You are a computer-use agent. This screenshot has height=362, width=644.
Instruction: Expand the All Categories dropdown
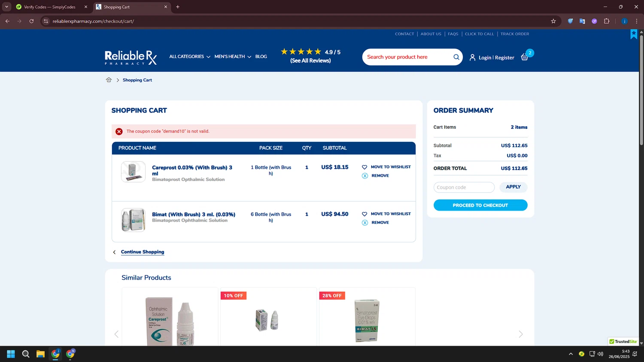pyautogui.click(x=190, y=57)
